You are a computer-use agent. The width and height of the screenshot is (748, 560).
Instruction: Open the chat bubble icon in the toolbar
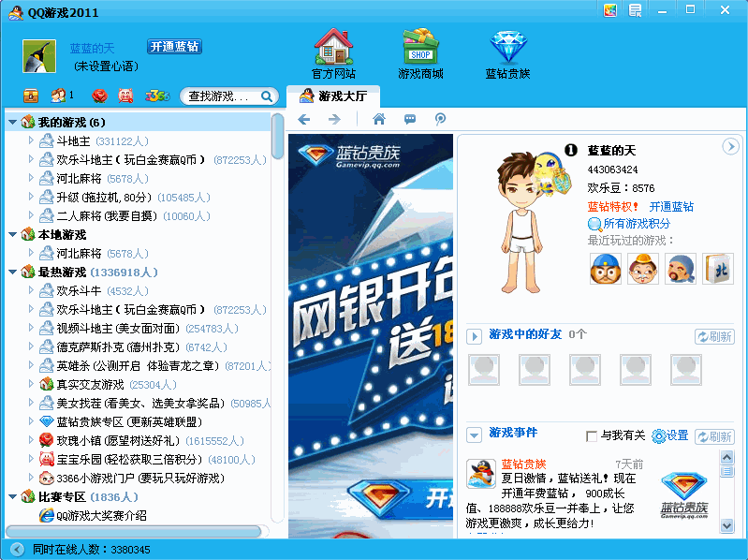point(410,119)
